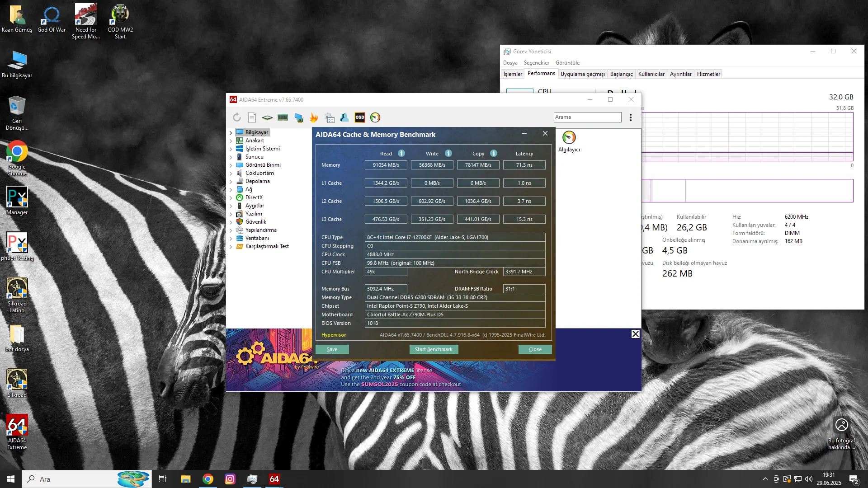
Task: Open the Algılayıcı sensor icon
Action: coord(569,138)
